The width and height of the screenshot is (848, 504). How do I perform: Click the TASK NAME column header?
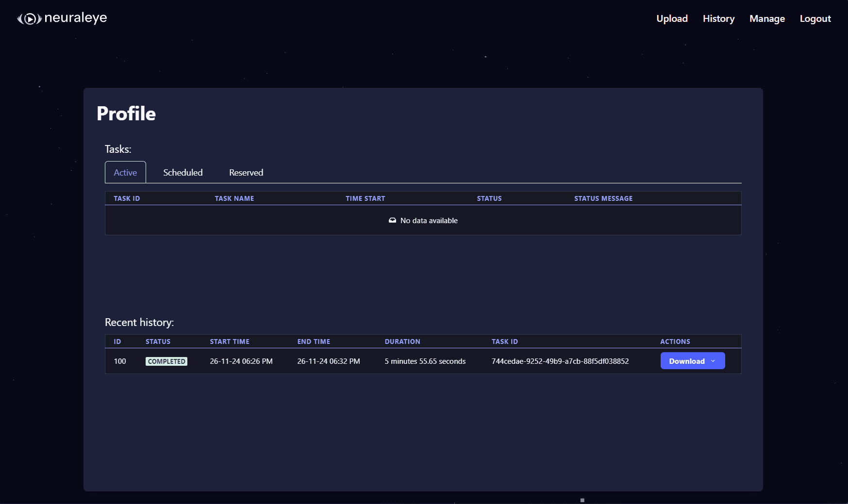(x=234, y=198)
